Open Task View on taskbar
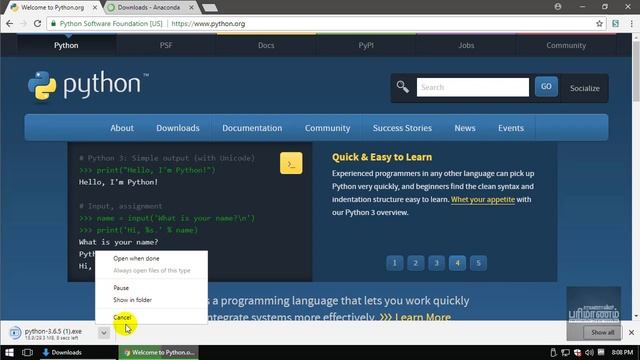 coord(27,352)
